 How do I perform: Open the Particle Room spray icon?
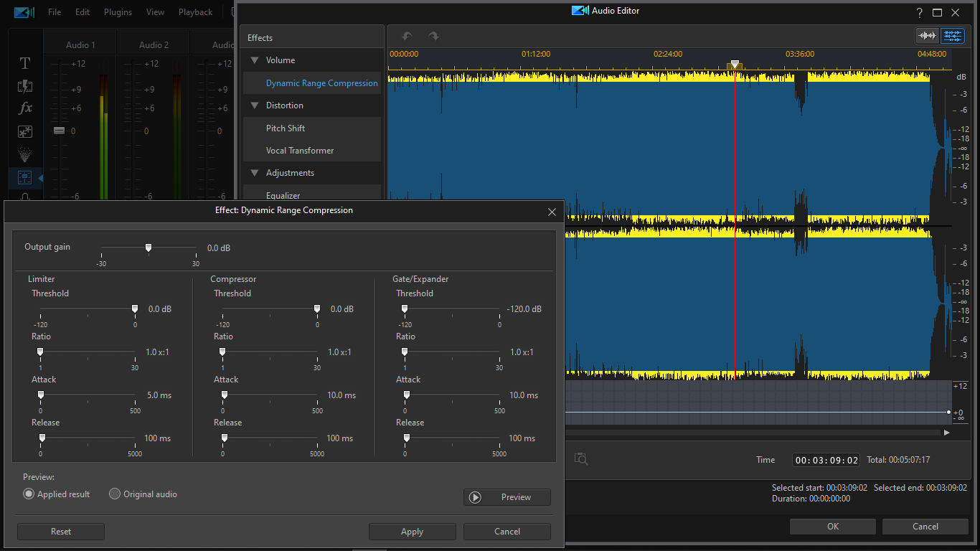pyautogui.click(x=25, y=154)
